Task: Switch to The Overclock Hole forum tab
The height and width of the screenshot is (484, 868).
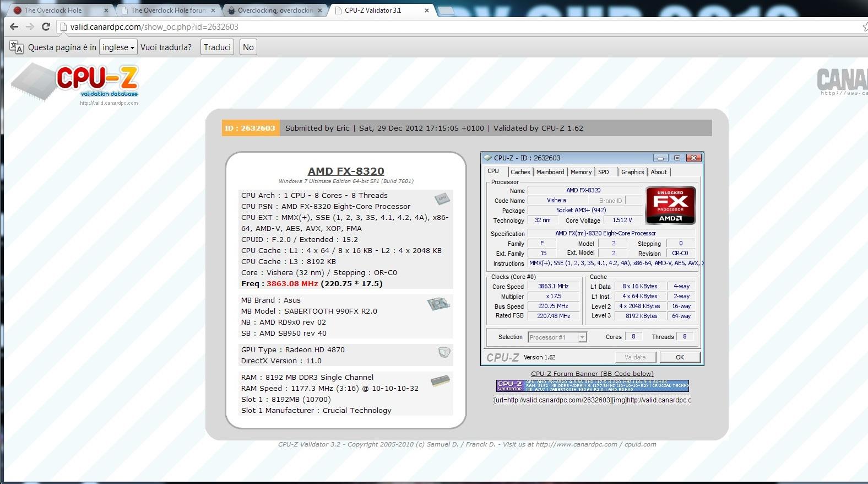Action: coord(168,10)
